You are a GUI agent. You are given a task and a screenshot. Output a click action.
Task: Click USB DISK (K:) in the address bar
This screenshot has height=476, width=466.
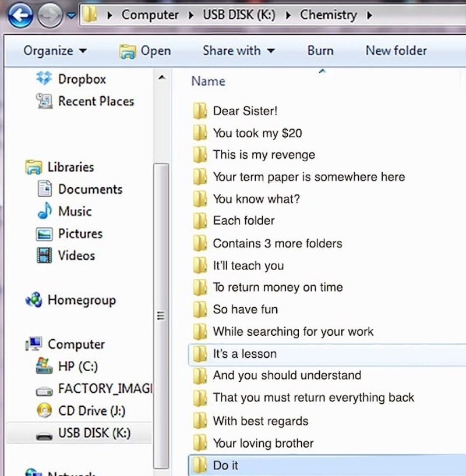tap(238, 15)
